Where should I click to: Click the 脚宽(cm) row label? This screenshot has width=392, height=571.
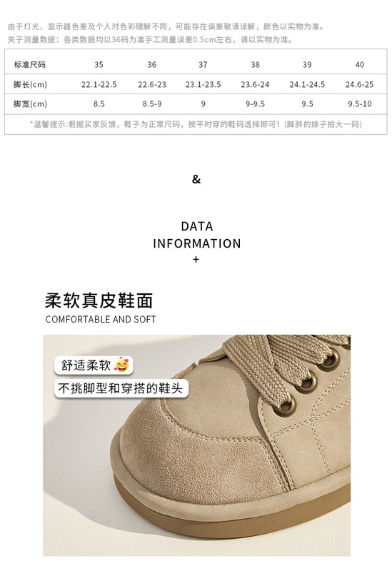30,103
